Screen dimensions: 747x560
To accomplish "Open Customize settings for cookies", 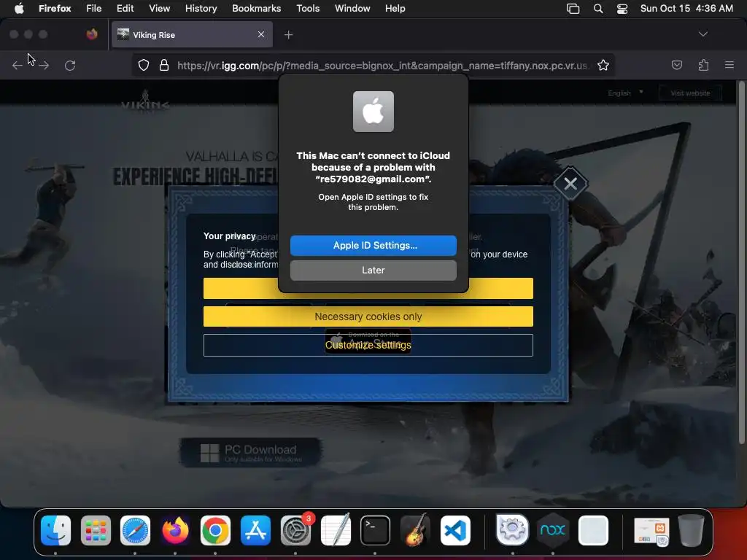I will 368,345.
